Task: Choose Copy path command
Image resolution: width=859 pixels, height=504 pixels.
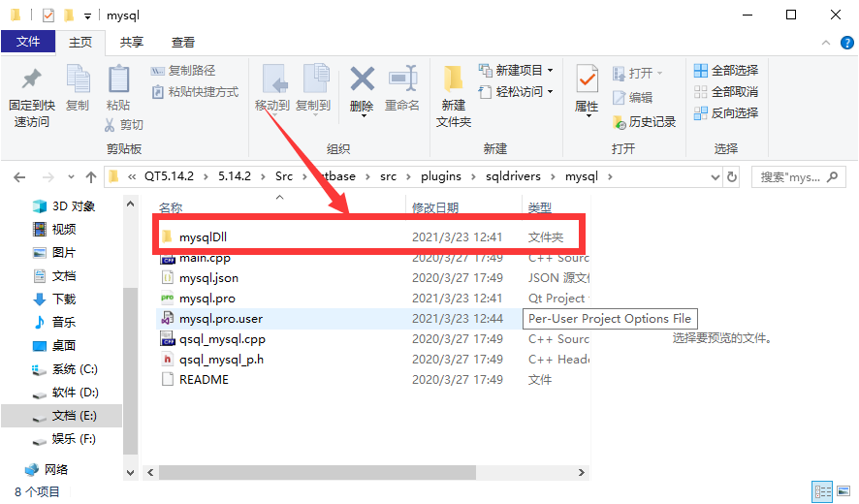Action: coord(183,71)
